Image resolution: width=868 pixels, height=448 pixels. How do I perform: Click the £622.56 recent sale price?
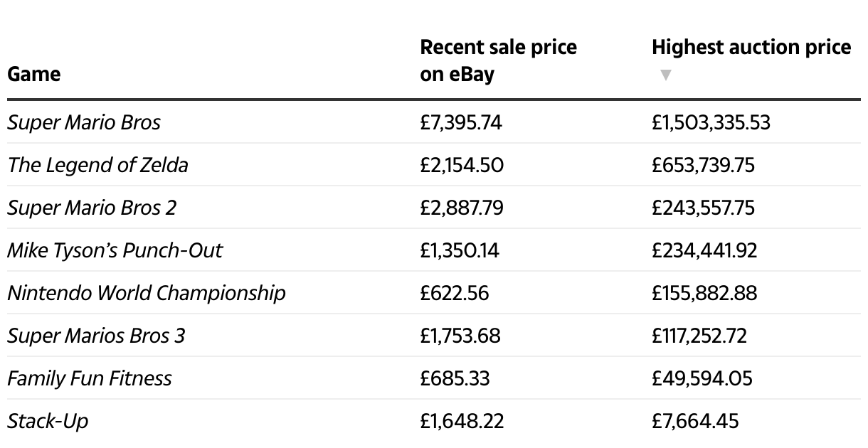click(455, 293)
